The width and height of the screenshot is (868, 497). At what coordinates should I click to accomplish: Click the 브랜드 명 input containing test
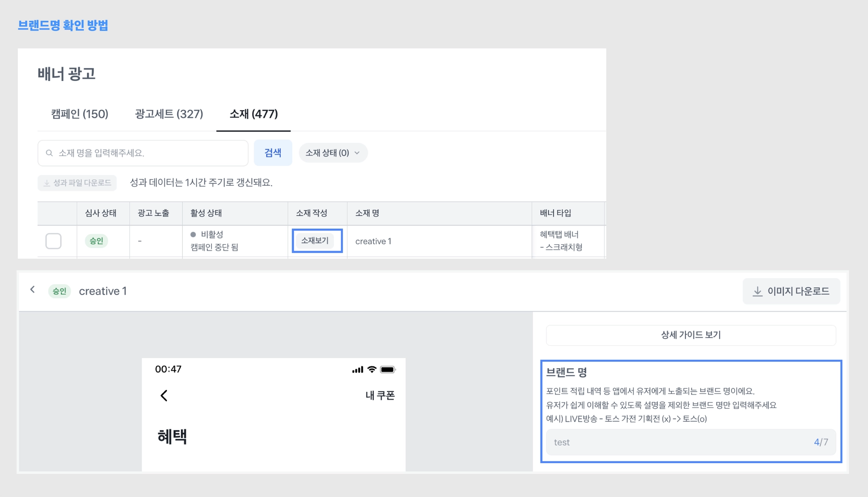click(x=678, y=442)
